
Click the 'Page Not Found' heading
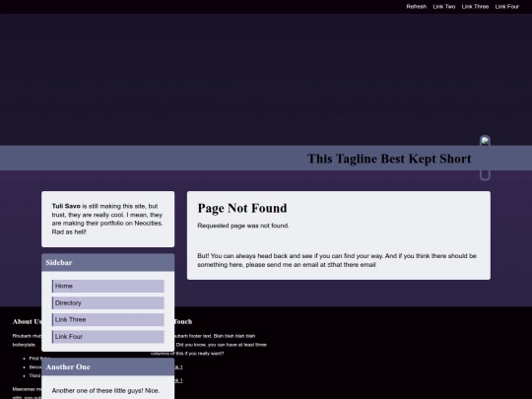coord(242,208)
